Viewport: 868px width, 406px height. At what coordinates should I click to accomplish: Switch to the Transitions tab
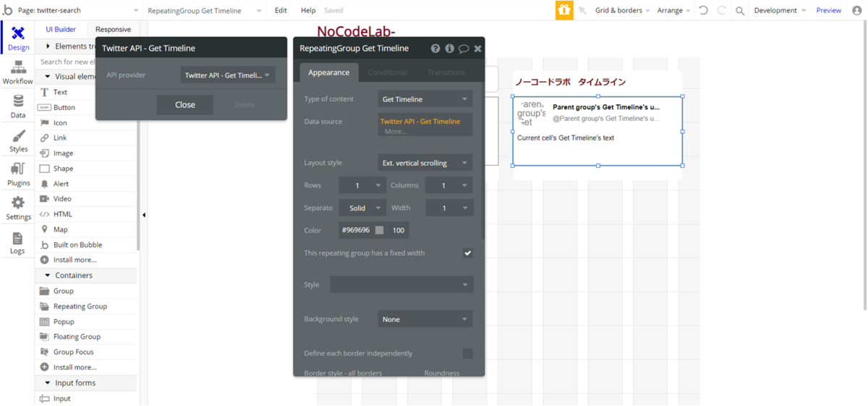(446, 72)
